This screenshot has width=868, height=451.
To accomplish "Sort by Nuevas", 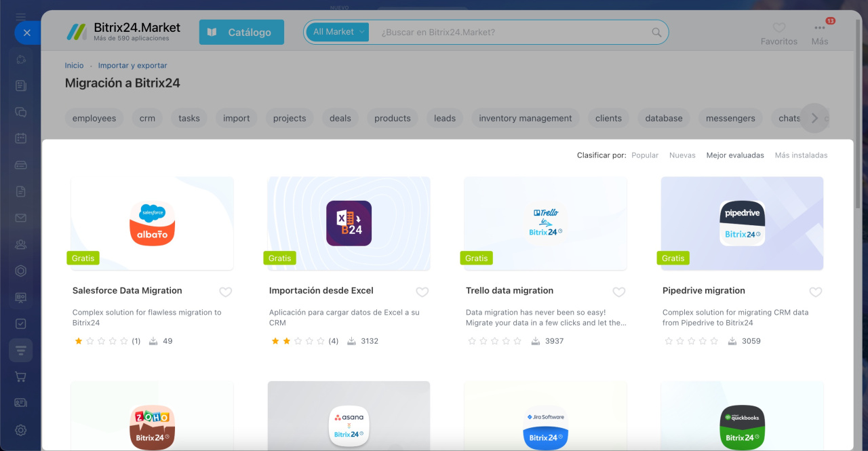I will 682,155.
